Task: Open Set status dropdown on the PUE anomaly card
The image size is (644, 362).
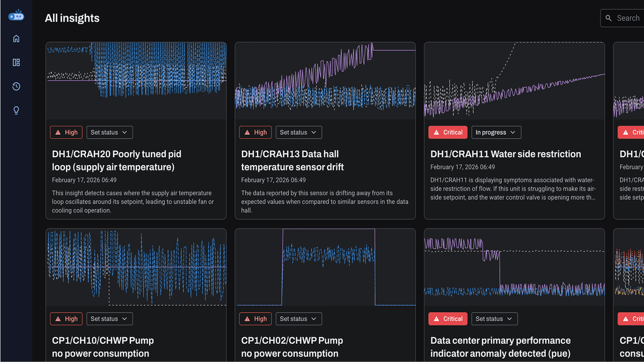Action: [494, 319]
